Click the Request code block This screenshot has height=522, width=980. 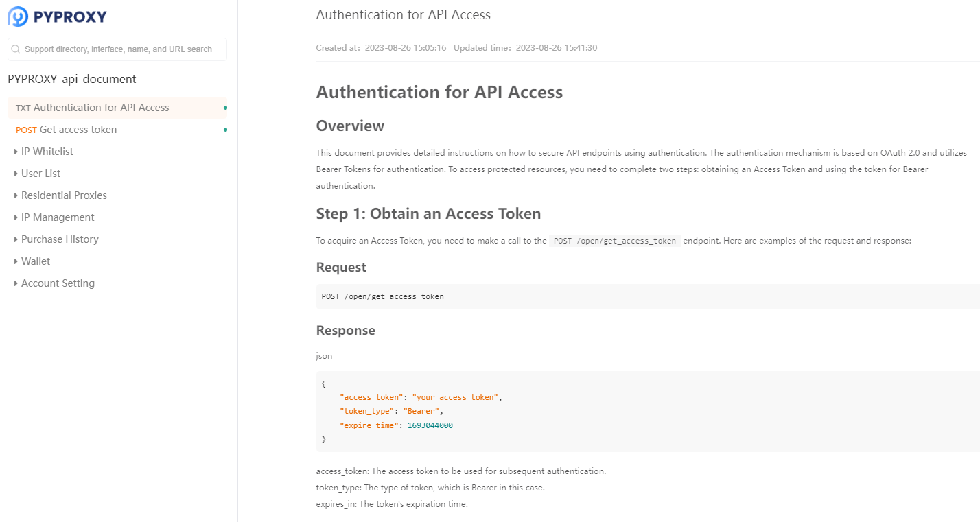click(648, 296)
